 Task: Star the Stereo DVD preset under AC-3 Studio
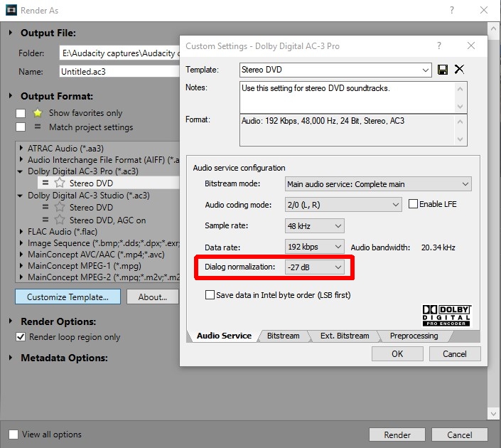click(x=60, y=207)
